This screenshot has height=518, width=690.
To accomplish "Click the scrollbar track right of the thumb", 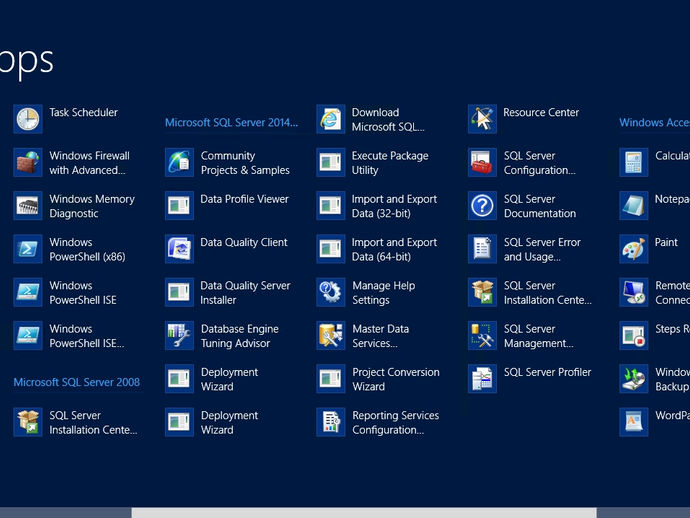I will [x=643, y=513].
